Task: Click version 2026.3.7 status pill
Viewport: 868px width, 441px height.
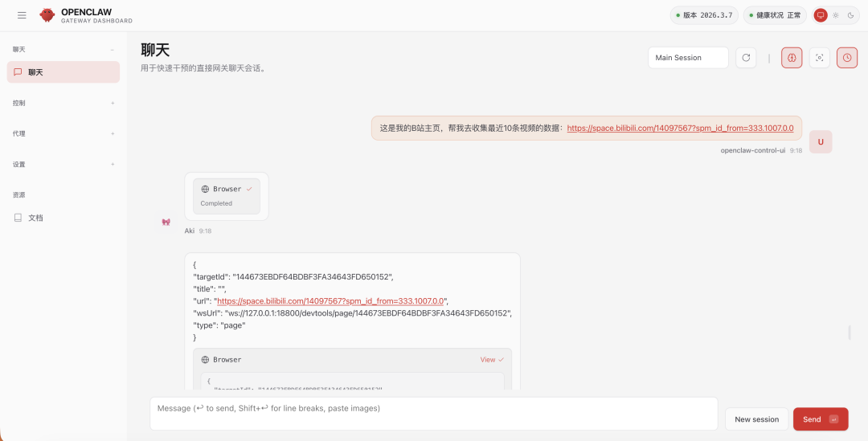Action: pyautogui.click(x=704, y=15)
